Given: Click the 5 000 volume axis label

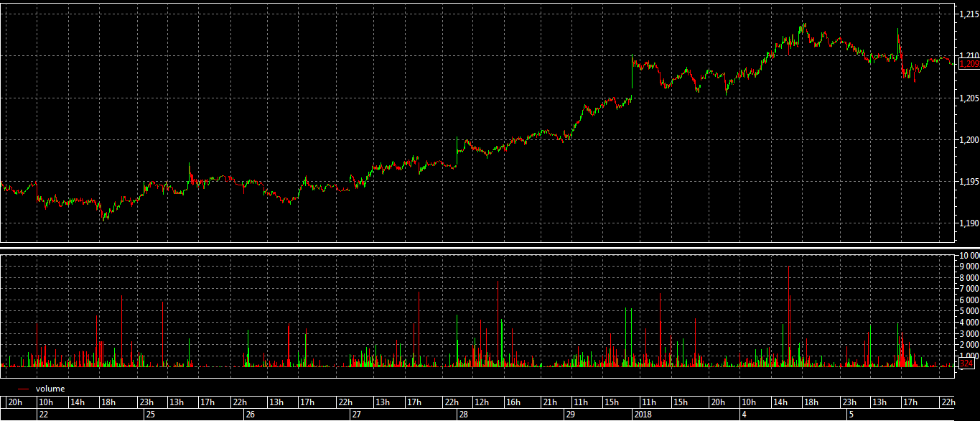Looking at the screenshot, I should point(968,311).
